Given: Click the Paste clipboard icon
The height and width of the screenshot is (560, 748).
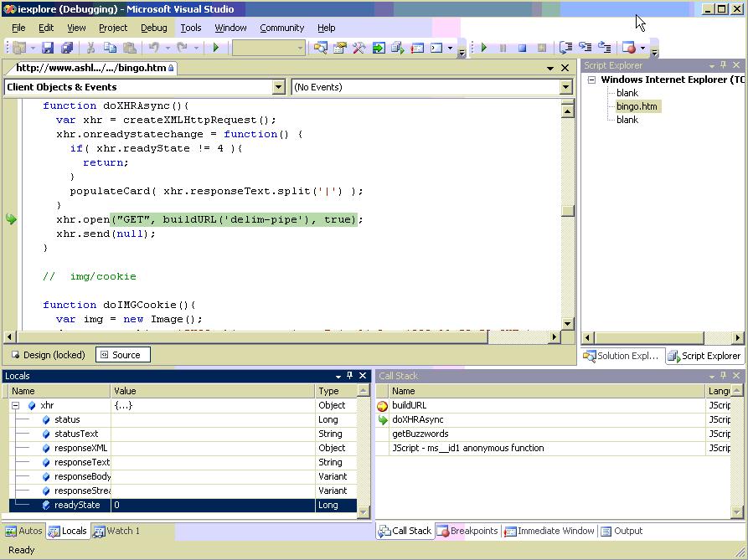Looking at the screenshot, I should (x=130, y=48).
